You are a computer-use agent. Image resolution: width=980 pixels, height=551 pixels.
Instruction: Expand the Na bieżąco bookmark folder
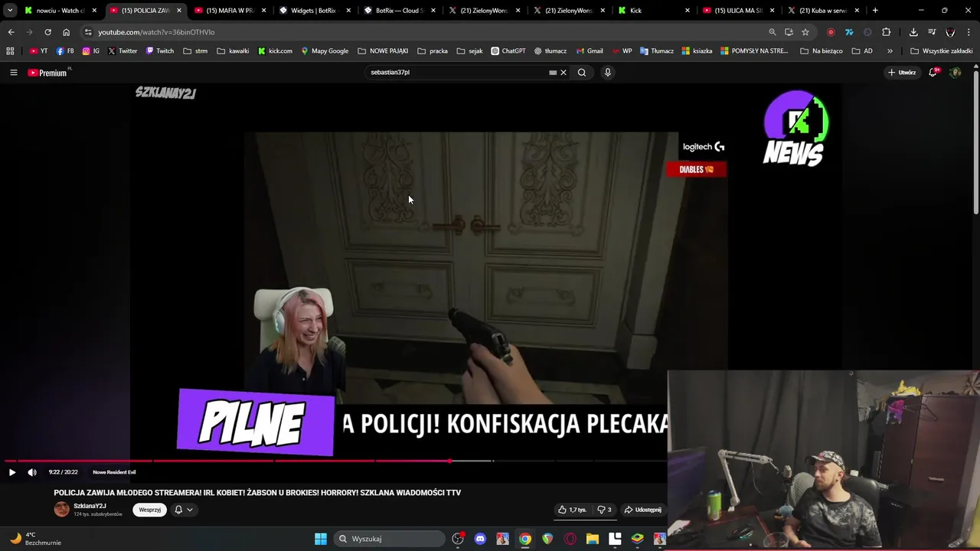822,51
